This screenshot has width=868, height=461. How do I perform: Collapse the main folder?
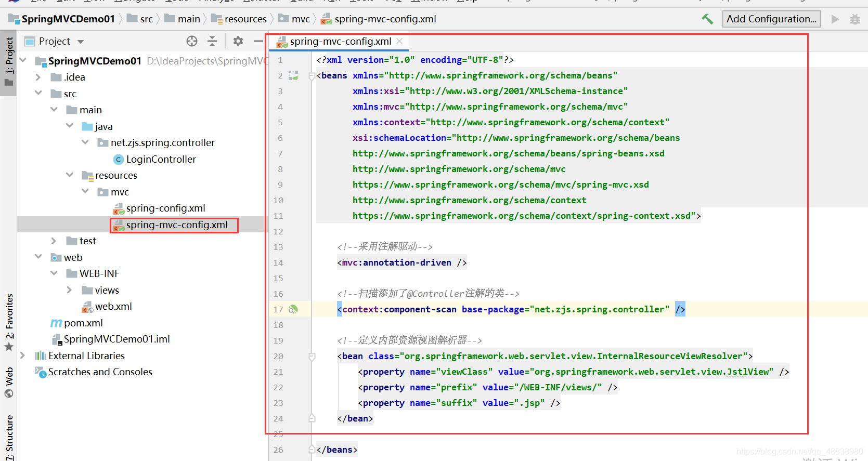(54, 110)
